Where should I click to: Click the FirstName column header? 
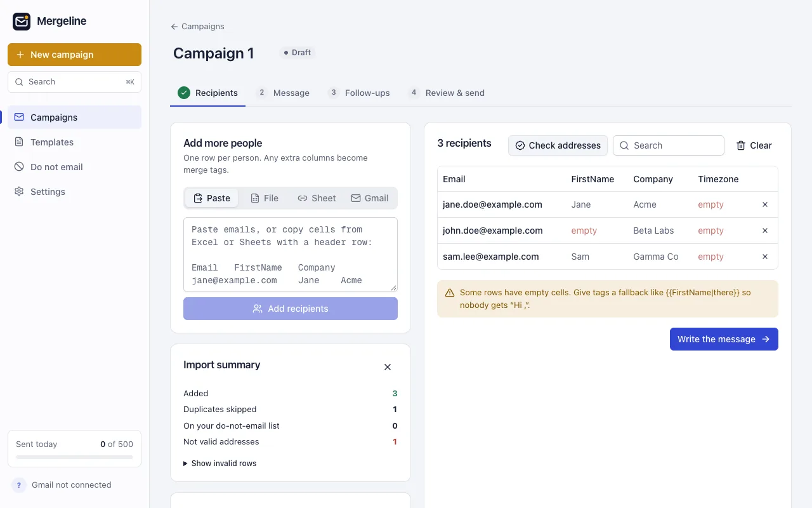point(593,179)
